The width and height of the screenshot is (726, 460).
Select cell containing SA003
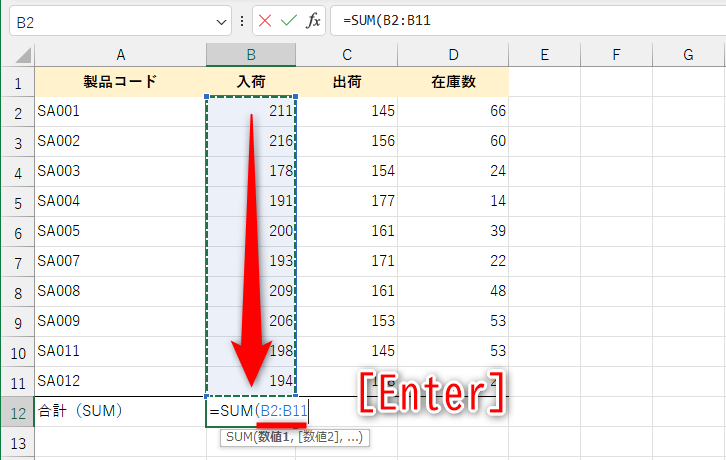pyautogui.click(x=120, y=171)
